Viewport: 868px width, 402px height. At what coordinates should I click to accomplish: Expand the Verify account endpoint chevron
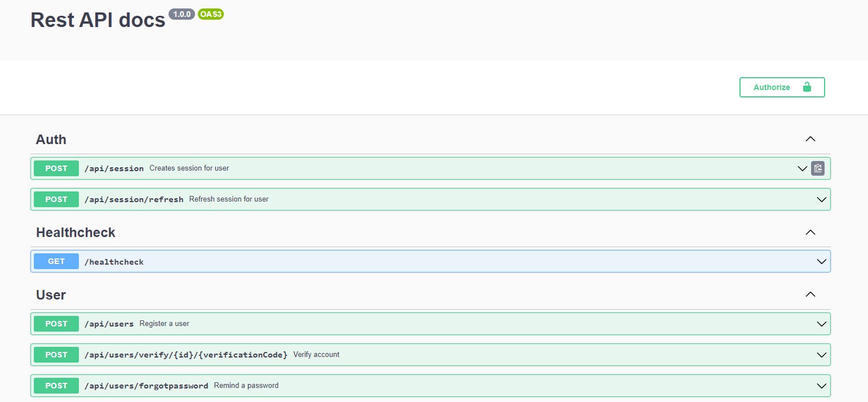click(821, 355)
